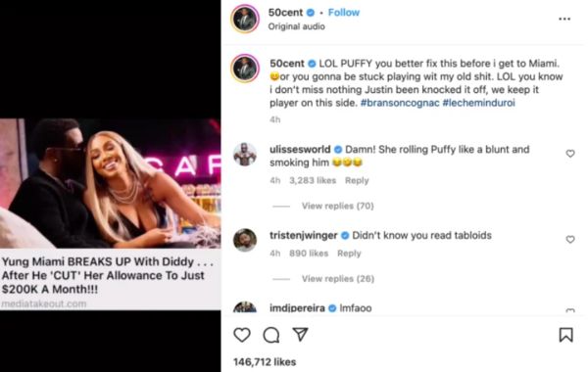Expand View replies (70)

coord(337,206)
